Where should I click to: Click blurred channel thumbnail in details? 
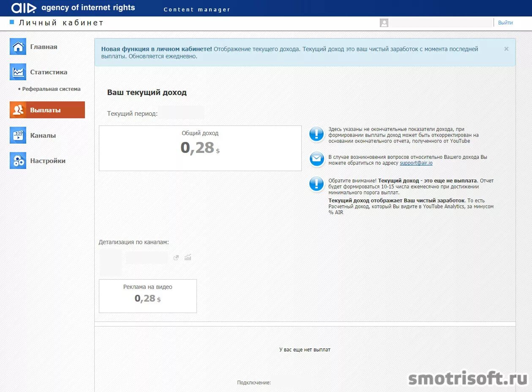tap(110, 263)
